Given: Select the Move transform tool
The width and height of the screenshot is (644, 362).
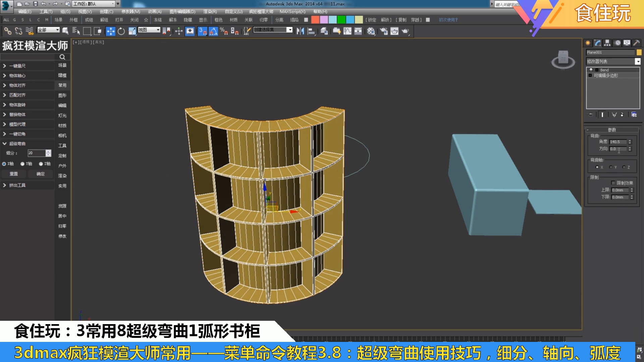Looking at the screenshot, I should [x=110, y=31].
